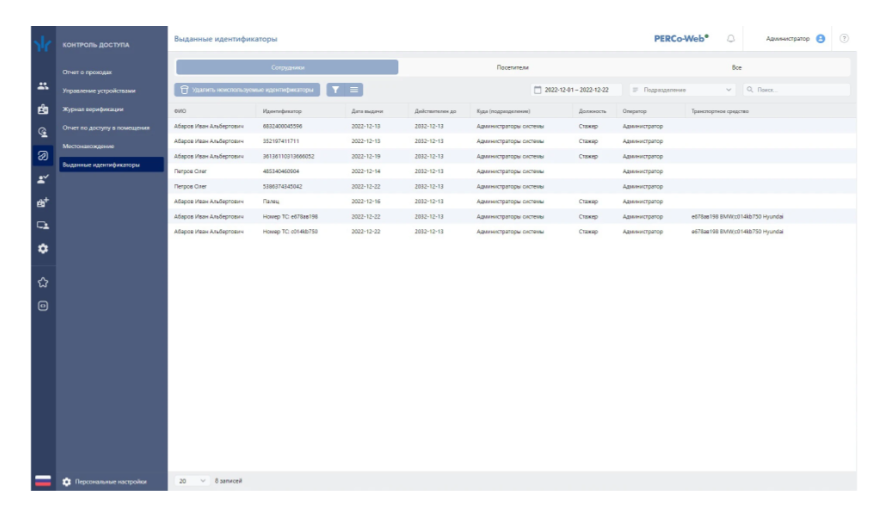885x513 pixels.
Task: Select the Сотрудники tab
Action: pyautogui.click(x=287, y=67)
